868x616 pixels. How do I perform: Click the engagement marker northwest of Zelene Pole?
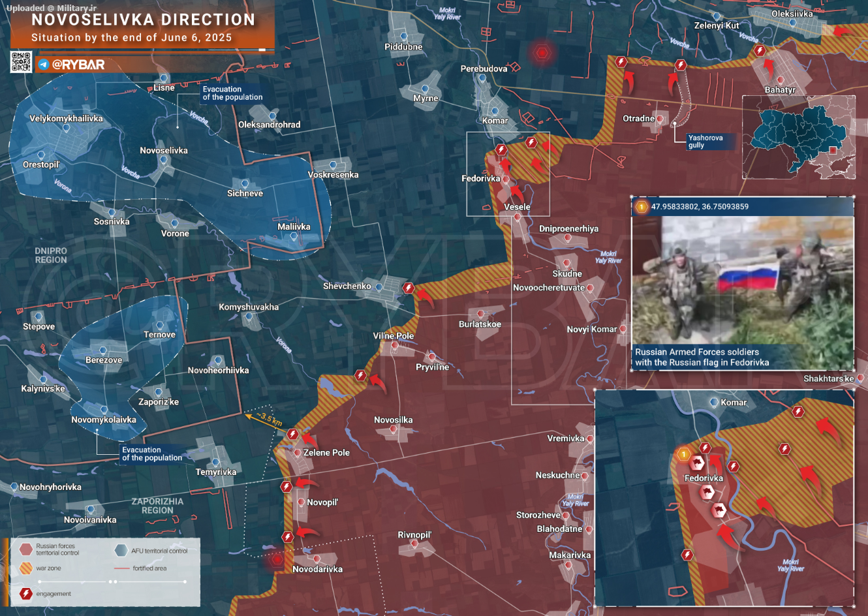292,434
